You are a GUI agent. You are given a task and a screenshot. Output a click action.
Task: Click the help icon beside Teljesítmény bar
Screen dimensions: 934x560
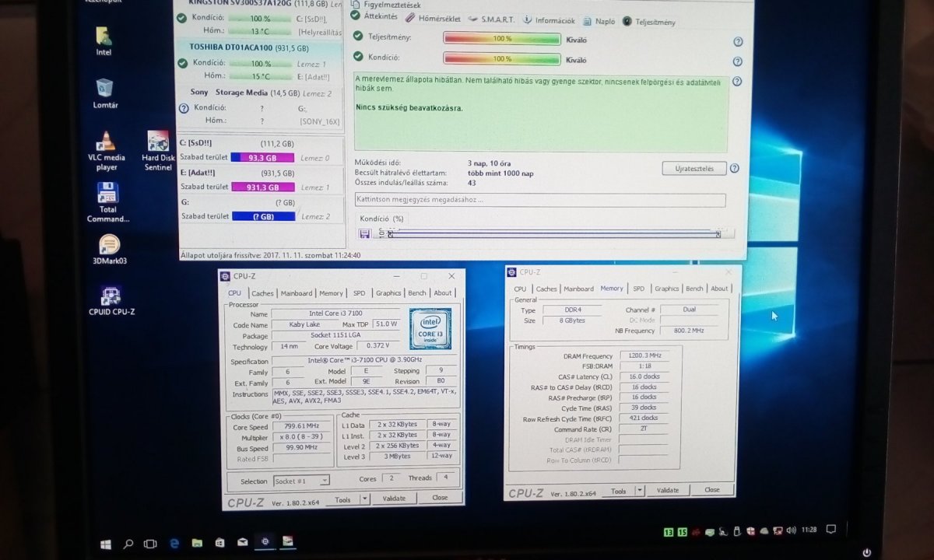coord(738,42)
